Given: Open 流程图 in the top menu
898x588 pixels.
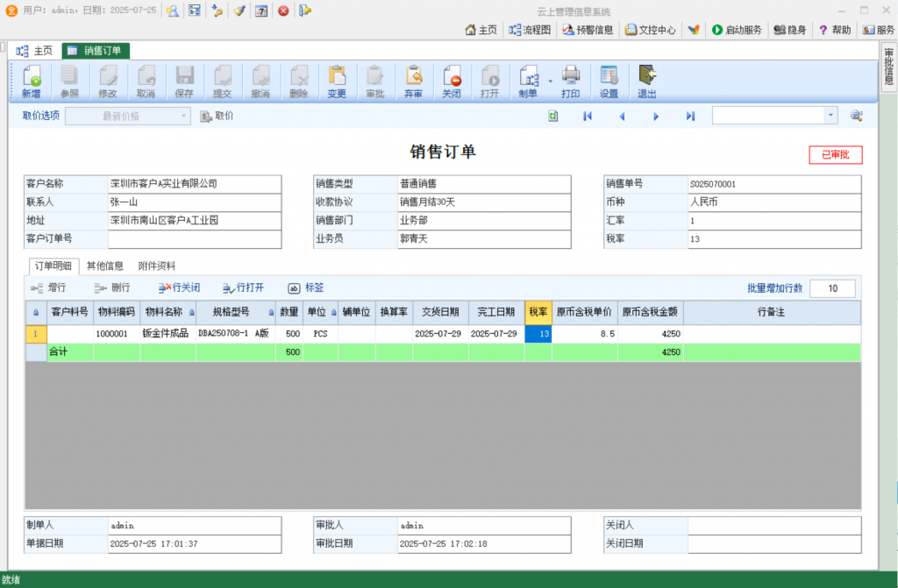Looking at the screenshot, I should pyautogui.click(x=530, y=30).
